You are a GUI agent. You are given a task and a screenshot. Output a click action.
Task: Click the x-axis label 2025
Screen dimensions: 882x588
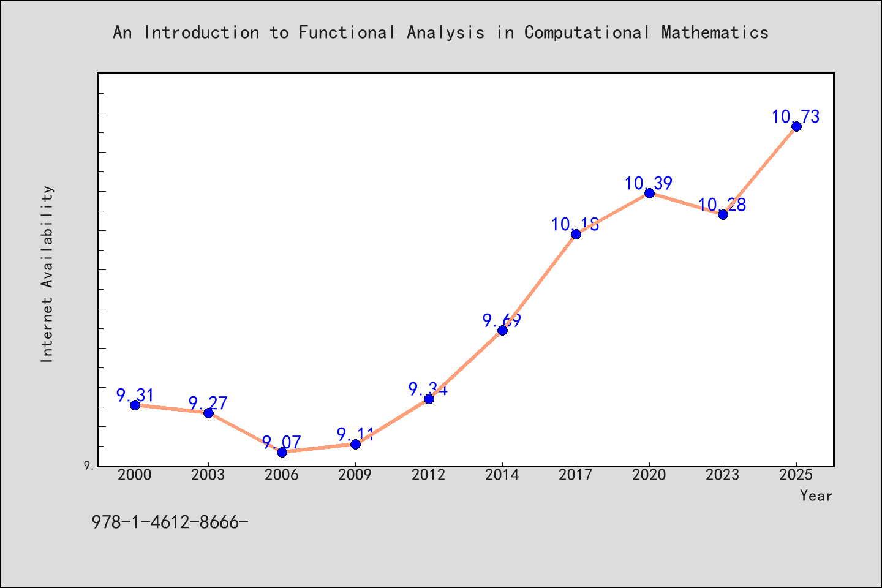(x=796, y=475)
